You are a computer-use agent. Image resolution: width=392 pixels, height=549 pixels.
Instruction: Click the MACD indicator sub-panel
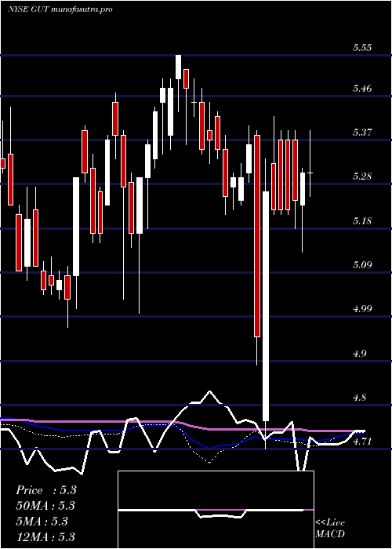coord(216,510)
